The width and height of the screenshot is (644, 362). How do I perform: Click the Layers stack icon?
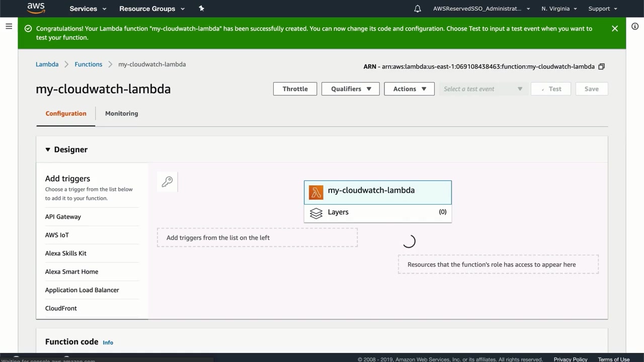[x=316, y=213]
